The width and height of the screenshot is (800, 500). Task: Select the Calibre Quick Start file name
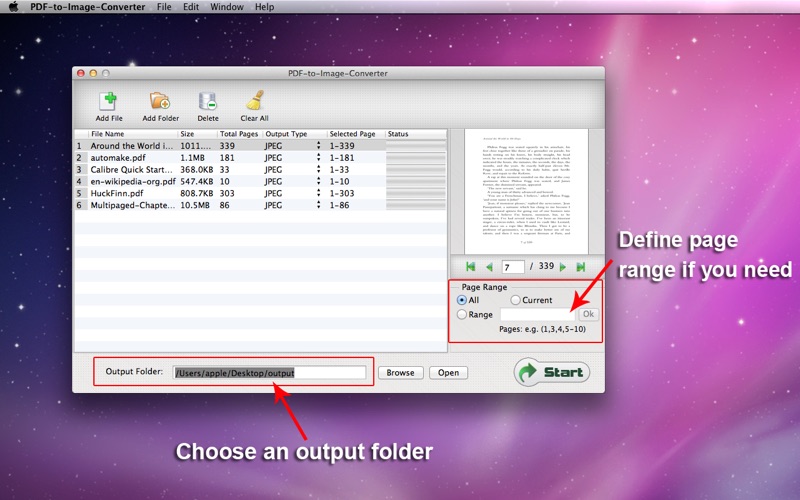131,169
